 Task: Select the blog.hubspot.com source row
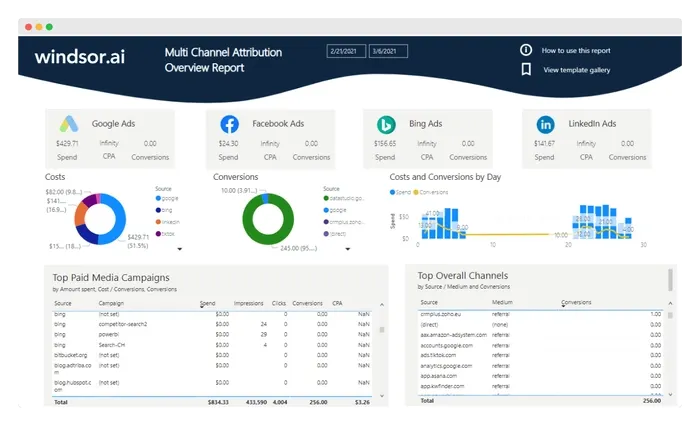click(x=212, y=386)
